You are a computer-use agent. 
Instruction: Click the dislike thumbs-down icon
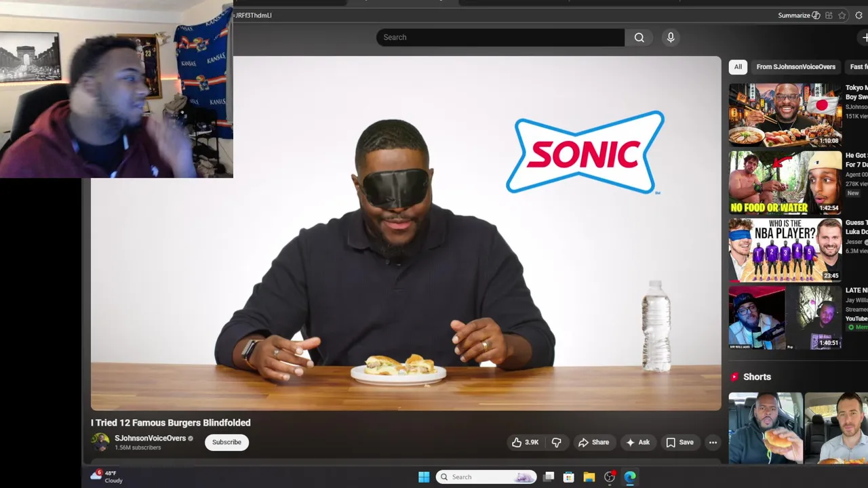pos(557,443)
